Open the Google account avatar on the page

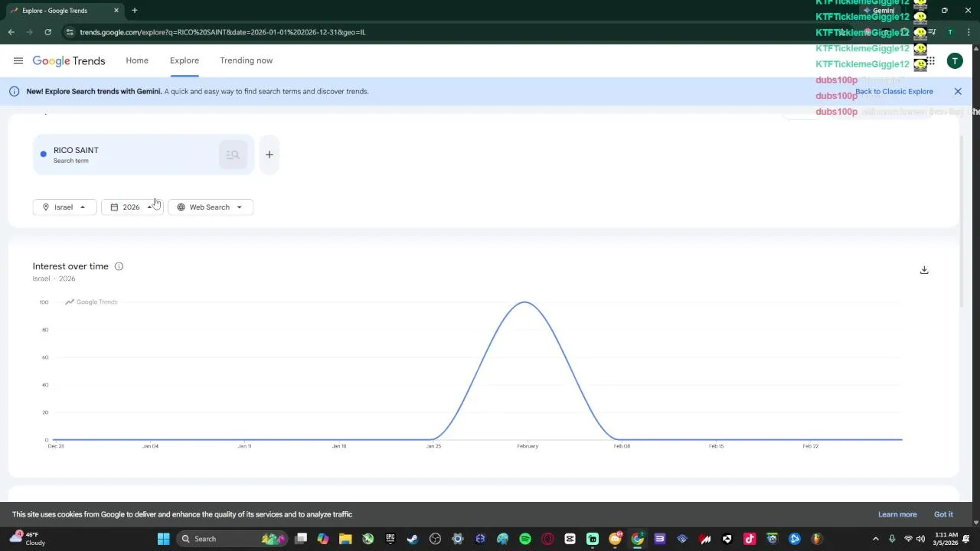[955, 61]
